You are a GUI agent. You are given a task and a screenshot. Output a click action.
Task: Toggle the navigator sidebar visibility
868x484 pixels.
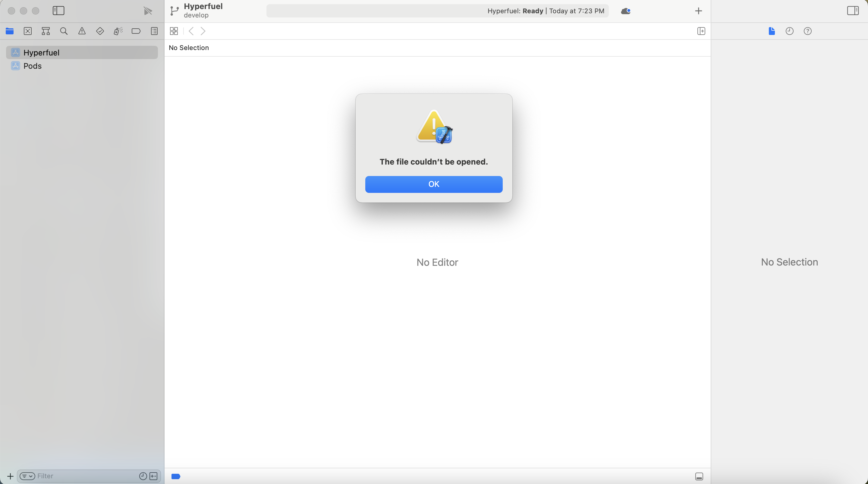pos(59,11)
